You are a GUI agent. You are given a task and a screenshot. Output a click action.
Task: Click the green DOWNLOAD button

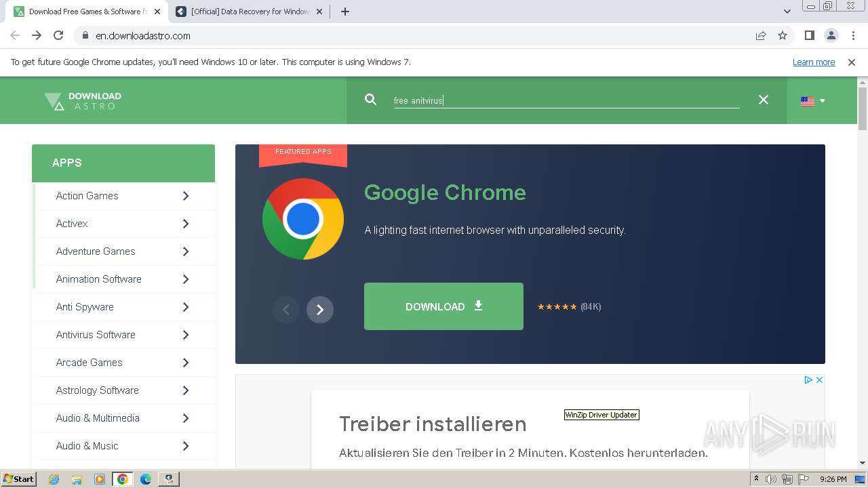pyautogui.click(x=443, y=306)
